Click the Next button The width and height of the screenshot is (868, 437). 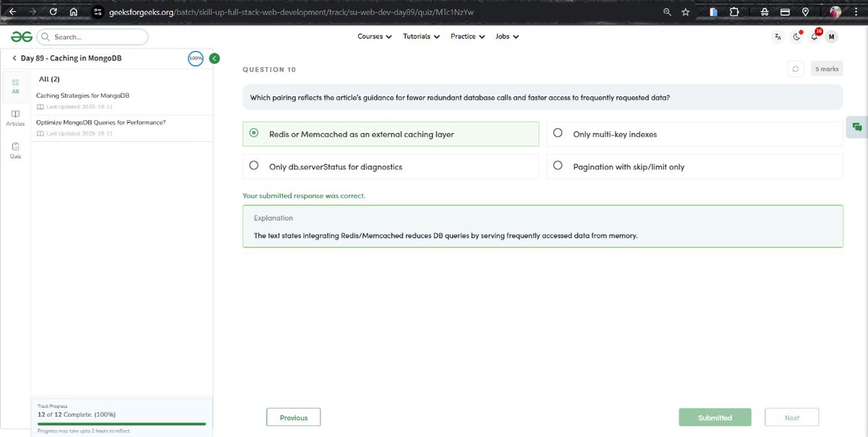(x=792, y=417)
